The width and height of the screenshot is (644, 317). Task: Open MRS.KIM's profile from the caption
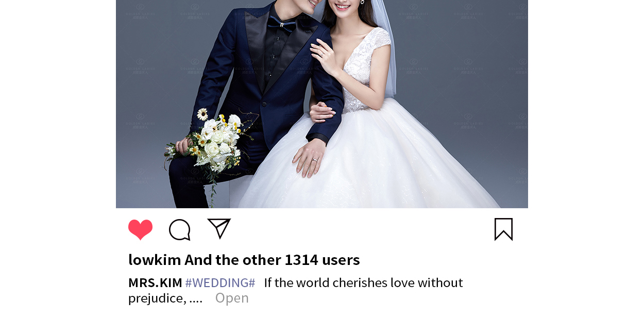[155, 282]
